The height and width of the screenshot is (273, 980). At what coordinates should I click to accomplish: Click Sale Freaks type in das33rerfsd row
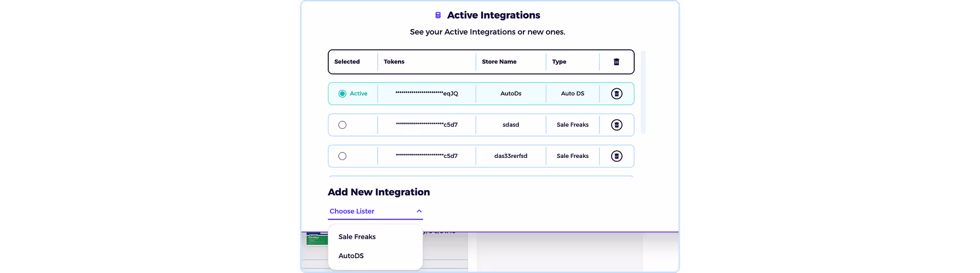573,156
